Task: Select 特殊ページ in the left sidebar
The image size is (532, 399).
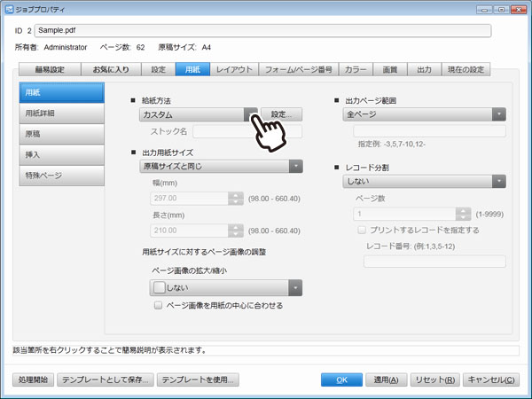Action: (60, 175)
